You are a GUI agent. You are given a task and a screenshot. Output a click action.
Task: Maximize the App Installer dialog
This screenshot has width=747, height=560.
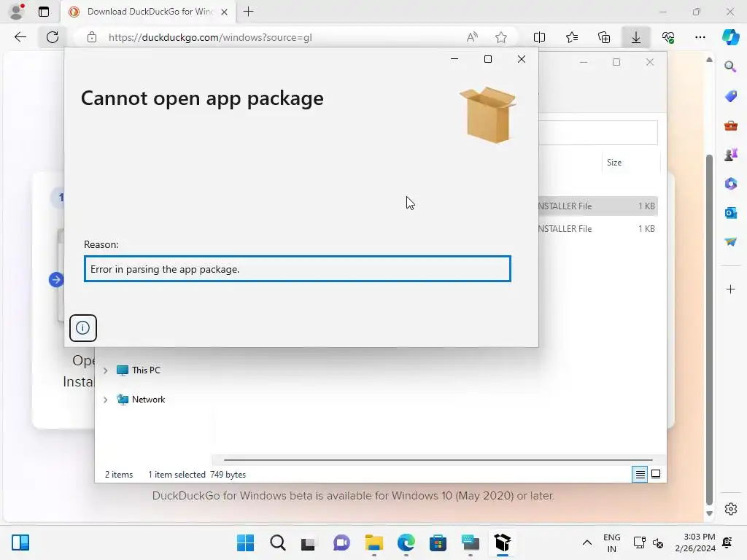coord(488,59)
